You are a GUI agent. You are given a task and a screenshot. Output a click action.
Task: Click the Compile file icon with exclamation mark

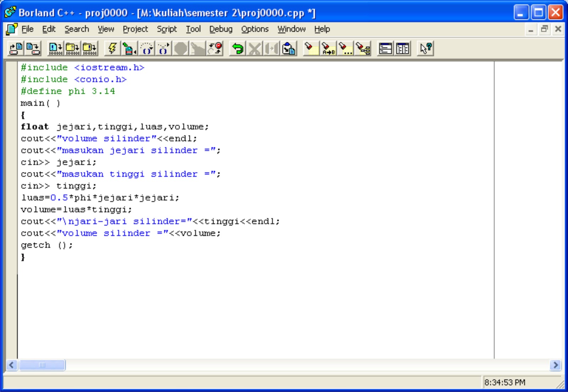(x=55, y=48)
